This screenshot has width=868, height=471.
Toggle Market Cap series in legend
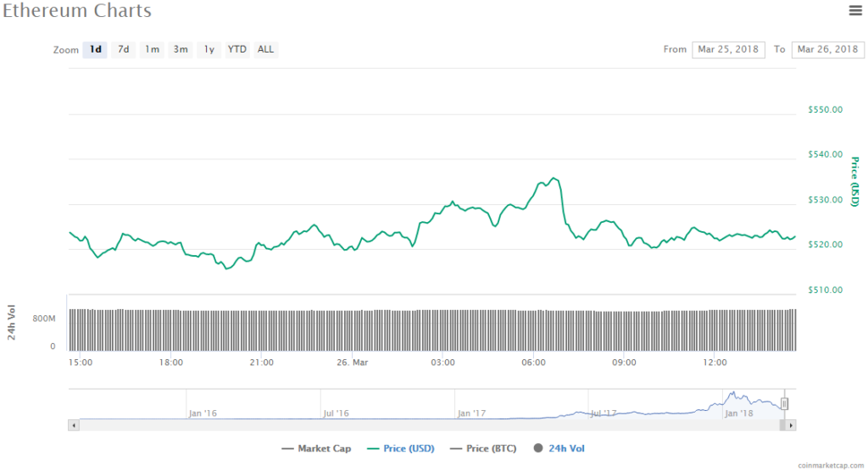click(316, 448)
